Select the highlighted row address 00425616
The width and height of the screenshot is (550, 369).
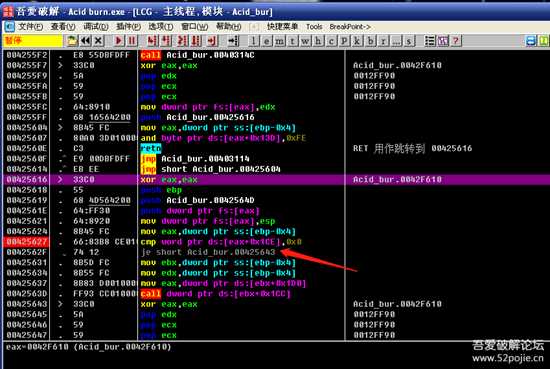pos(27,180)
